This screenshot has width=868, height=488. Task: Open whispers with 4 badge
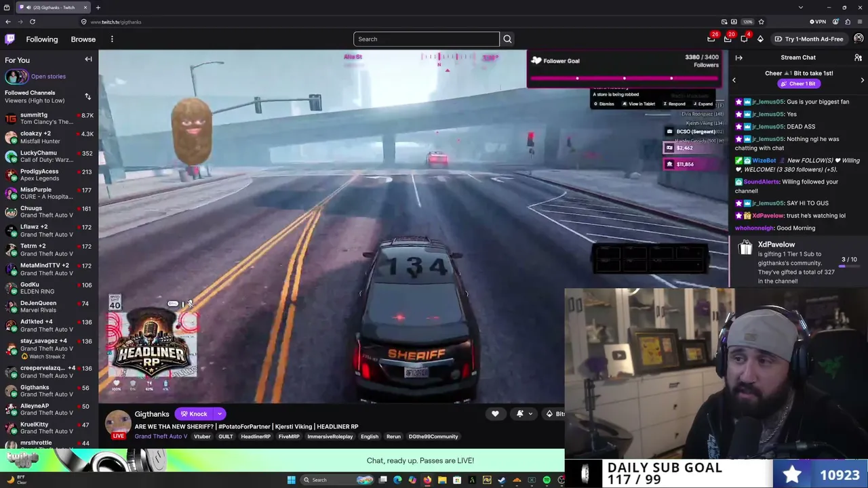click(x=744, y=39)
